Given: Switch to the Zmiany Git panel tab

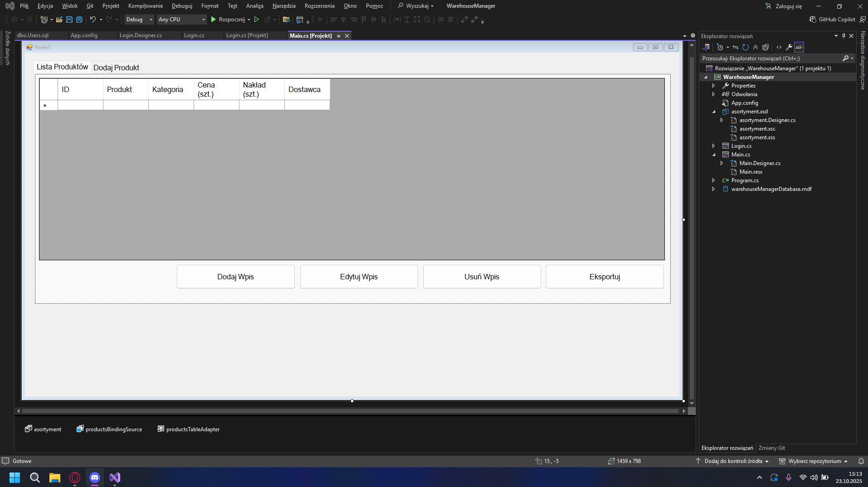Looking at the screenshot, I should (x=771, y=448).
